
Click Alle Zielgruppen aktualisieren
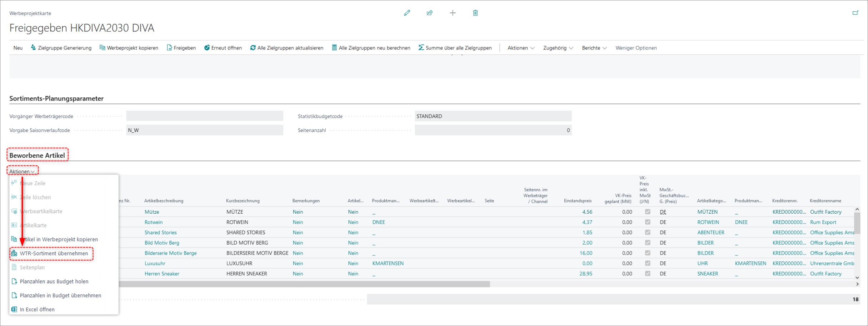(287, 48)
